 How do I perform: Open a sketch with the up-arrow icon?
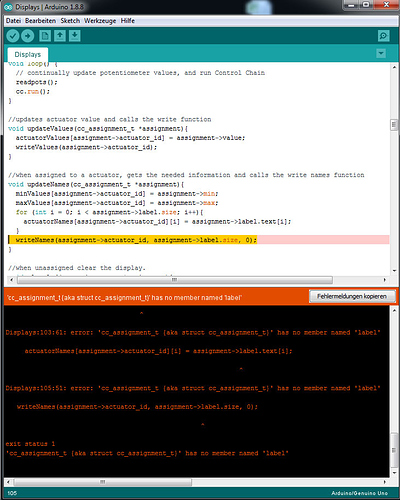tap(60, 36)
